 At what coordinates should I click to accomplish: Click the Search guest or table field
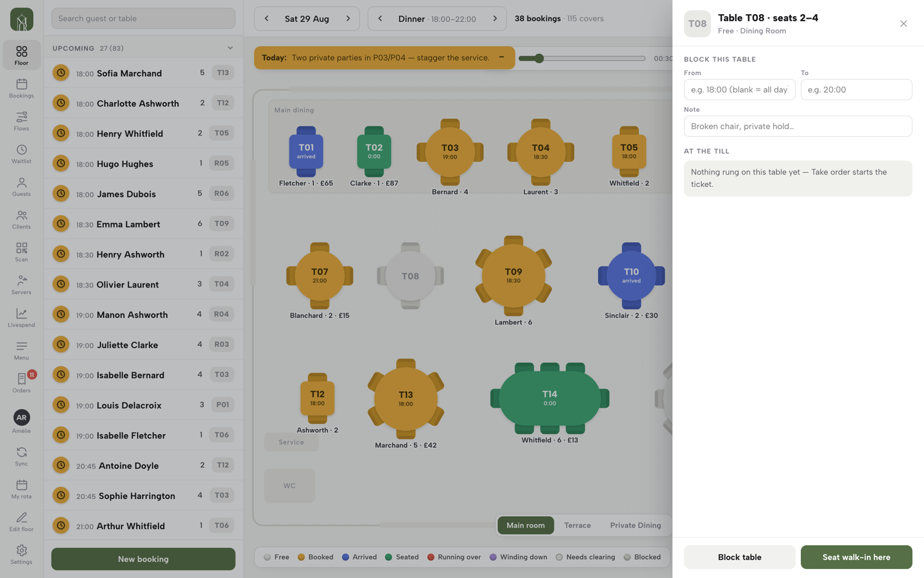(x=143, y=19)
